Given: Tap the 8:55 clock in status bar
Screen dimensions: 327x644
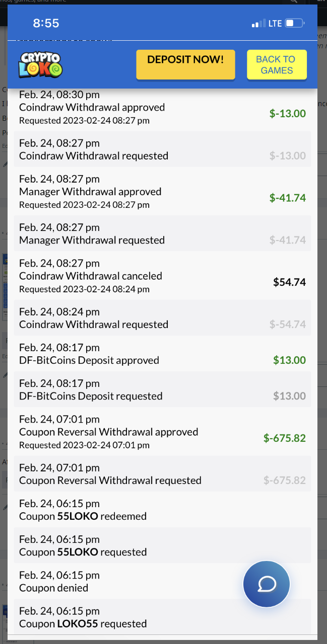Looking at the screenshot, I should tap(46, 23).
